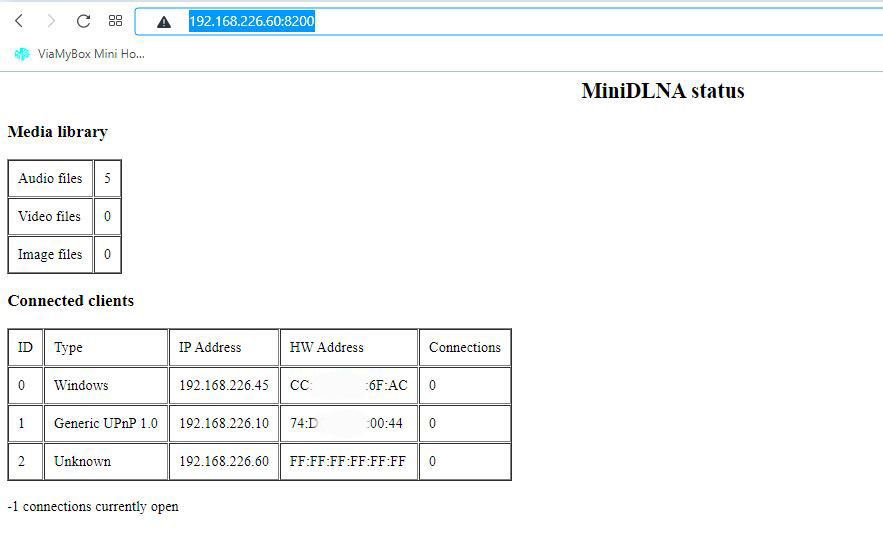Open ViaMyBox Mini Ho... bookmark
Screen dimensions: 883x538
[79, 54]
